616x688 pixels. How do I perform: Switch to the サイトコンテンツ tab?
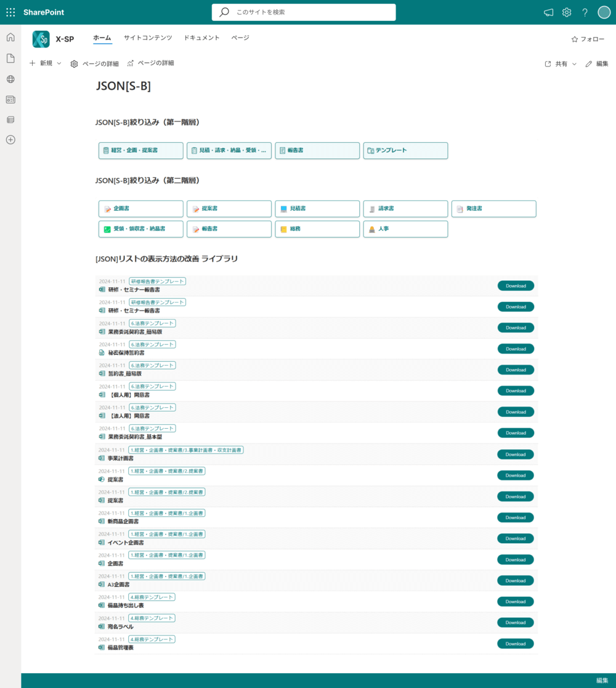148,38
